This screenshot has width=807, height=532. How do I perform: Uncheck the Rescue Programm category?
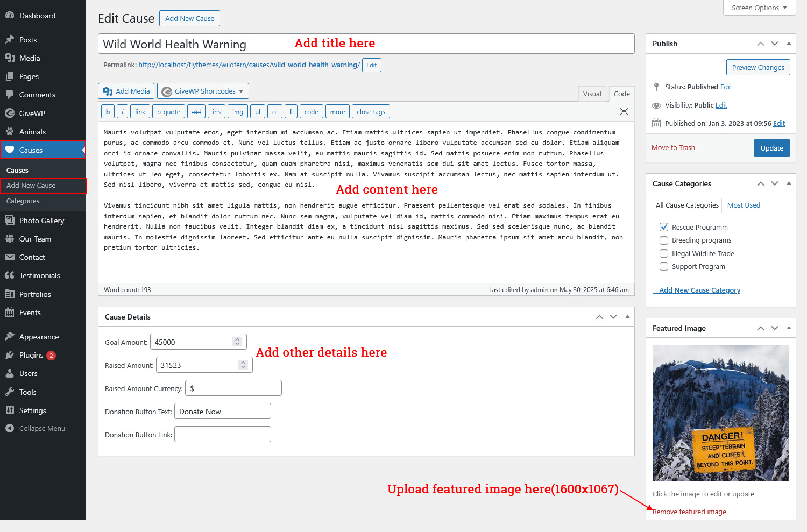pyautogui.click(x=664, y=227)
